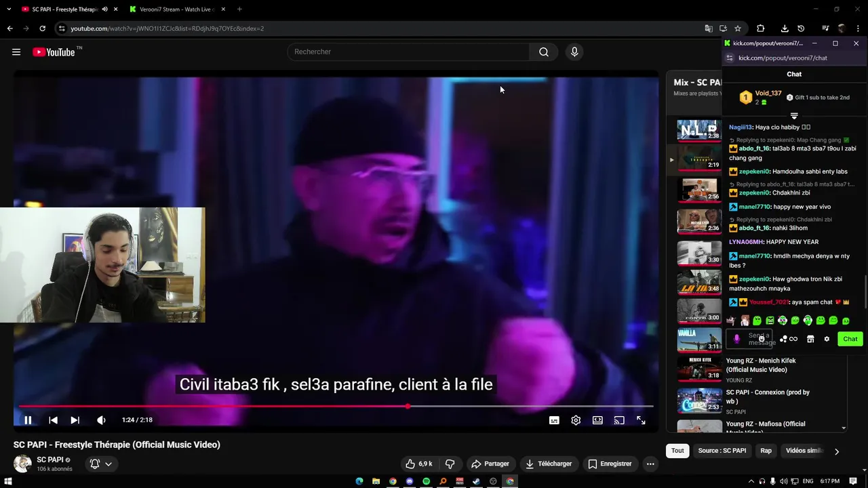
Task: Open Steam from taskbar
Action: [476, 481]
